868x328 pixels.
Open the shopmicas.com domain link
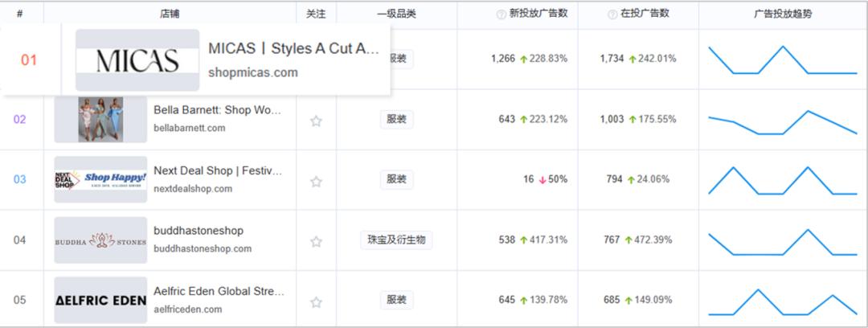click(252, 73)
